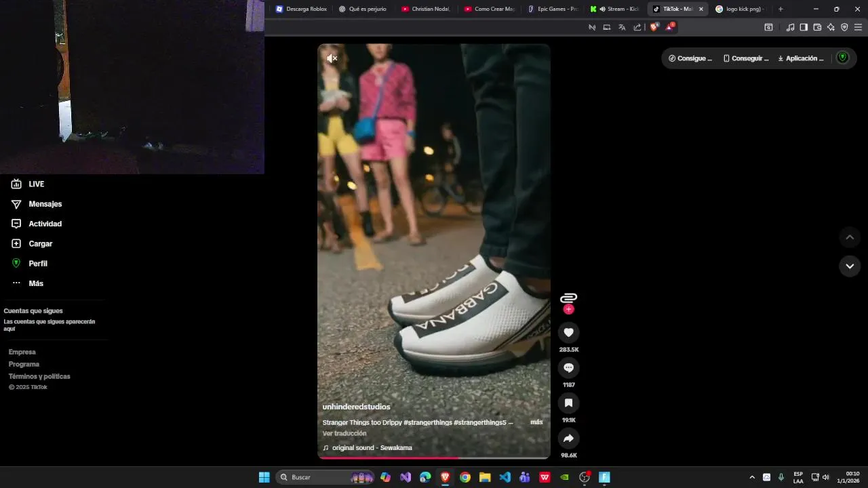The width and height of the screenshot is (868, 488).
Task: Open Mensajes in the sidebar
Action: pyautogui.click(x=37, y=204)
